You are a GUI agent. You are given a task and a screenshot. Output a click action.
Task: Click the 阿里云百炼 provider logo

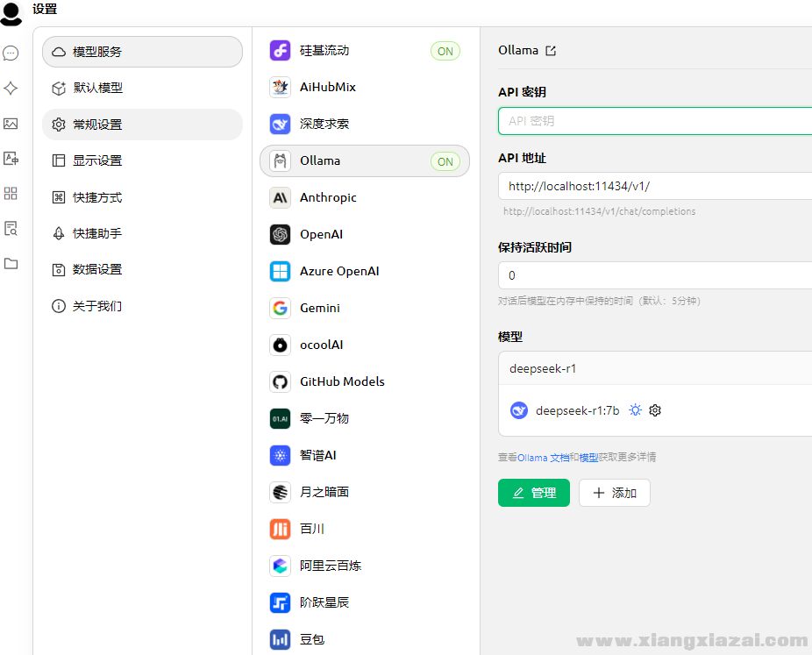[x=280, y=566]
